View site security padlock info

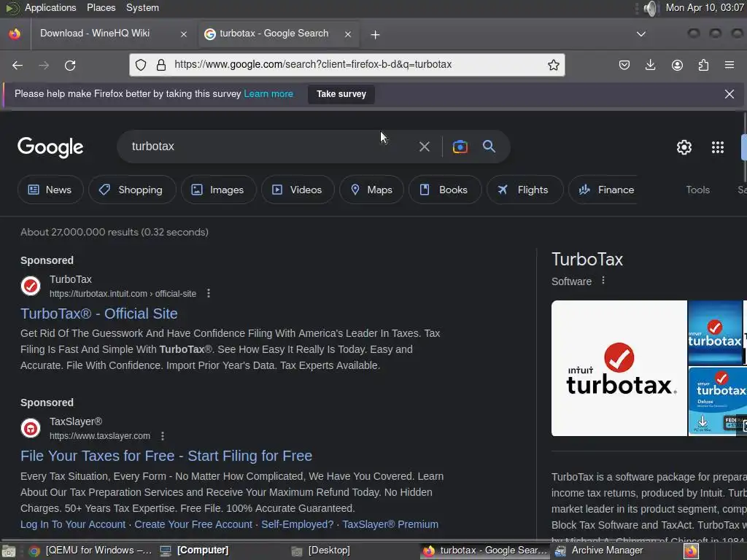(161, 65)
